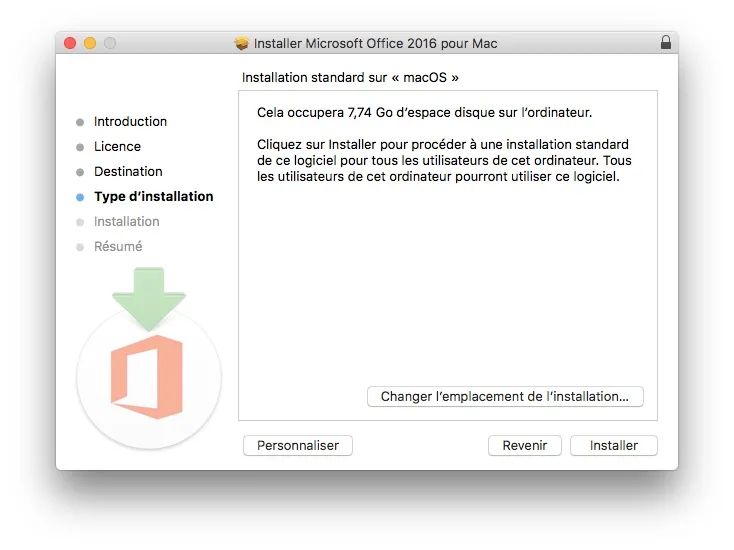The height and width of the screenshot is (550, 734).
Task: Click the paragraph starting Cliquez sur Installer
Action: pyautogui.click(x=444, y=161)
